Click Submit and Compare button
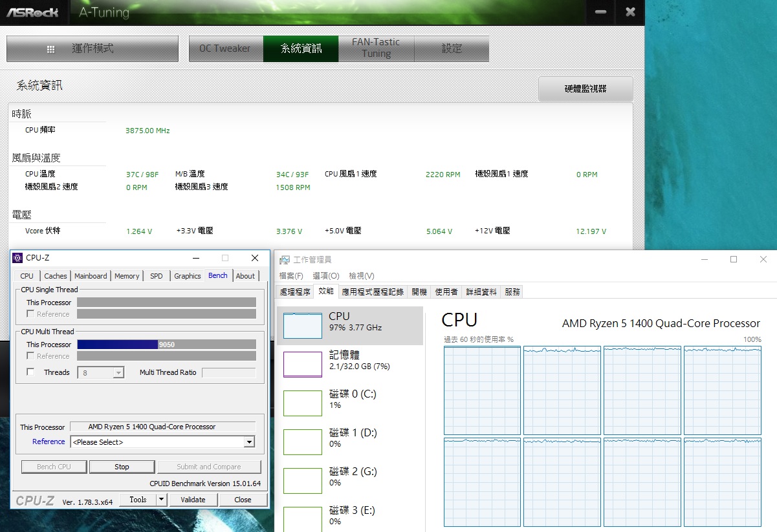 (x=209, y=467)
